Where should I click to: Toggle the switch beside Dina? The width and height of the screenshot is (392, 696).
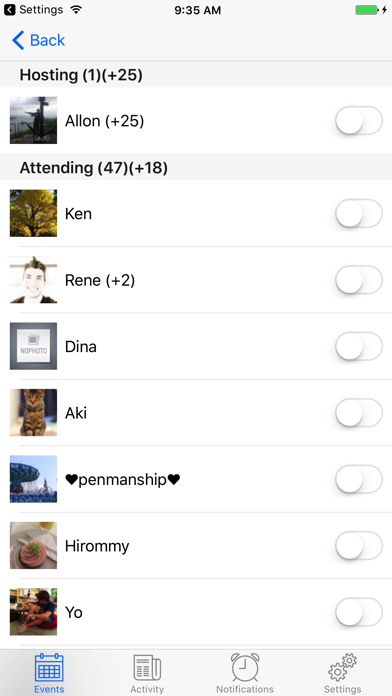pyautogui.click(x=359, y=346)
